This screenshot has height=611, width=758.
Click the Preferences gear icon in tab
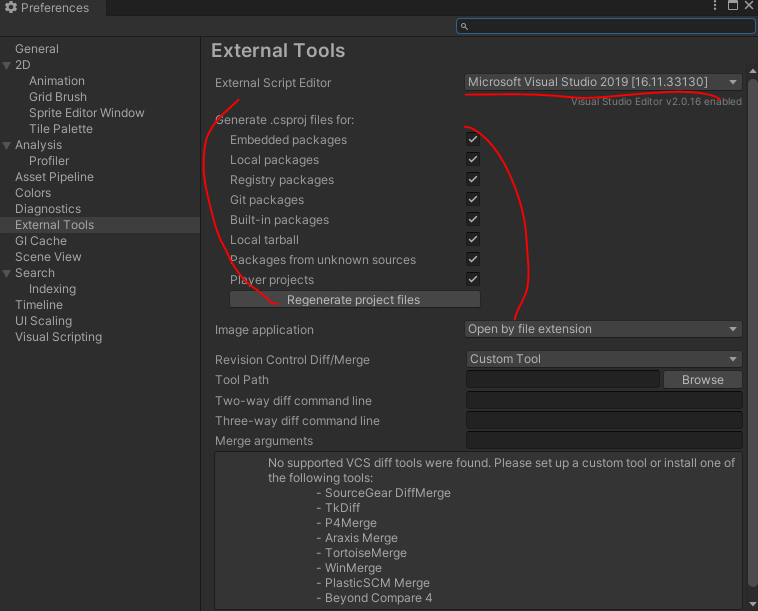pos(11,7)
